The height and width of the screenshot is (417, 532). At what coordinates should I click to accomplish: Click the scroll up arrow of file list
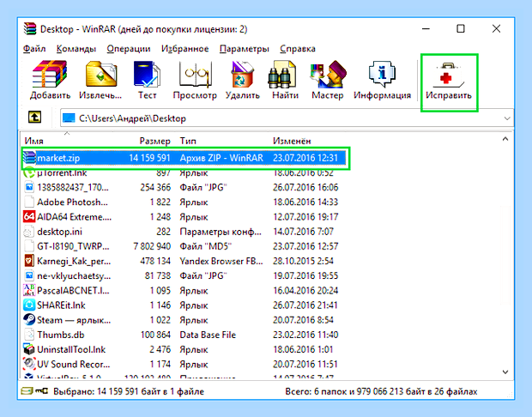[505, 139]
